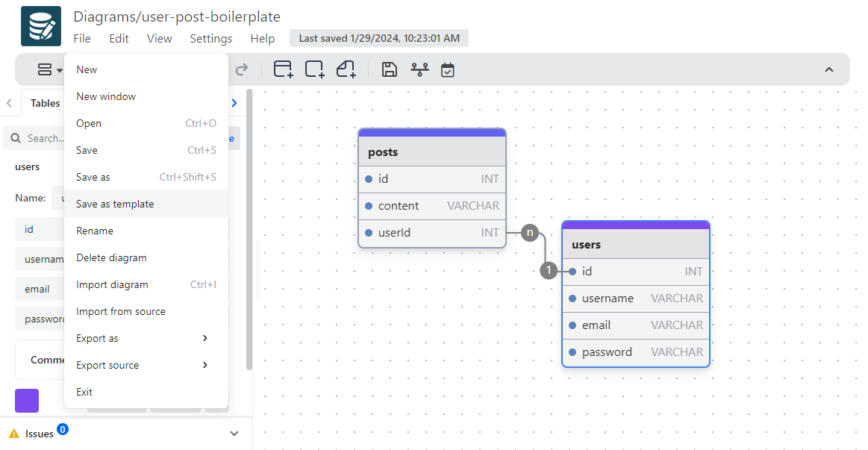The width and height of the screenshot is (868, 450).
Task: Collapse the header toolbar with the chevron
Action: point(828,69)
